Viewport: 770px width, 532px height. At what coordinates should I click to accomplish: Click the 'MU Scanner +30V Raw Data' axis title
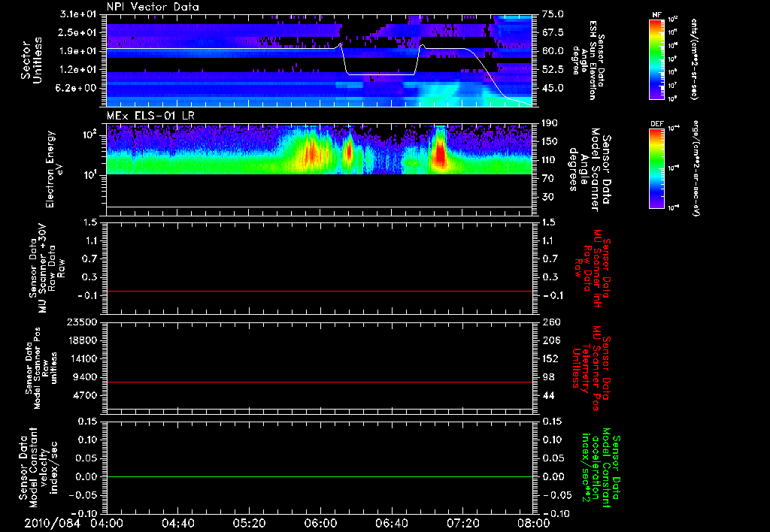tap(47, 268)
